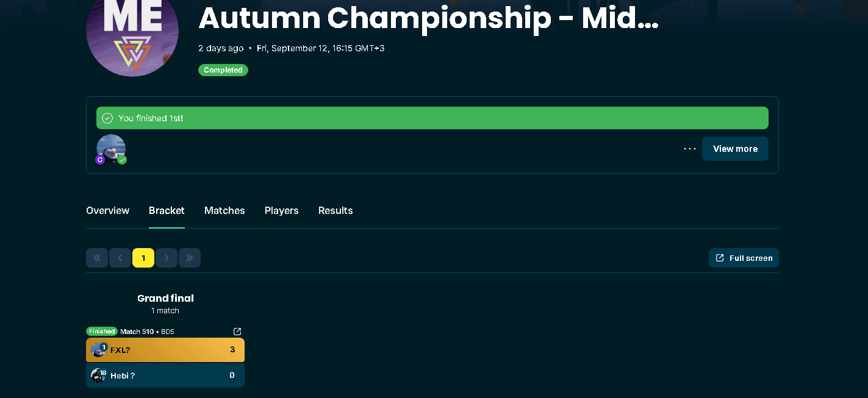Switch to the Players tab
This screenshot has height=398, width=868.
(x=281, y=211)
